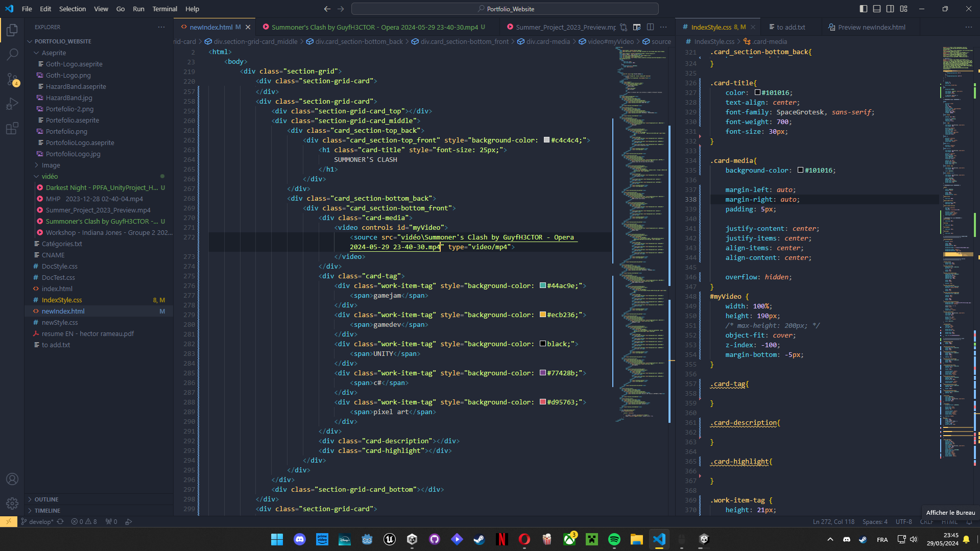The image size is (980, 551).
Task: Click Ln 272, Col 118 position indicator
Action: tap(833, 522)
